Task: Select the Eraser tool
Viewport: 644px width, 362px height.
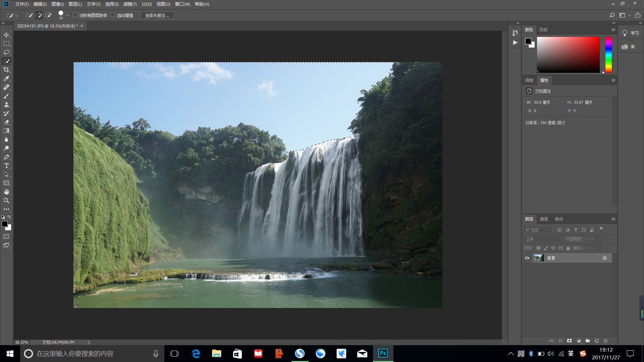Action: [x=6, y=122]
